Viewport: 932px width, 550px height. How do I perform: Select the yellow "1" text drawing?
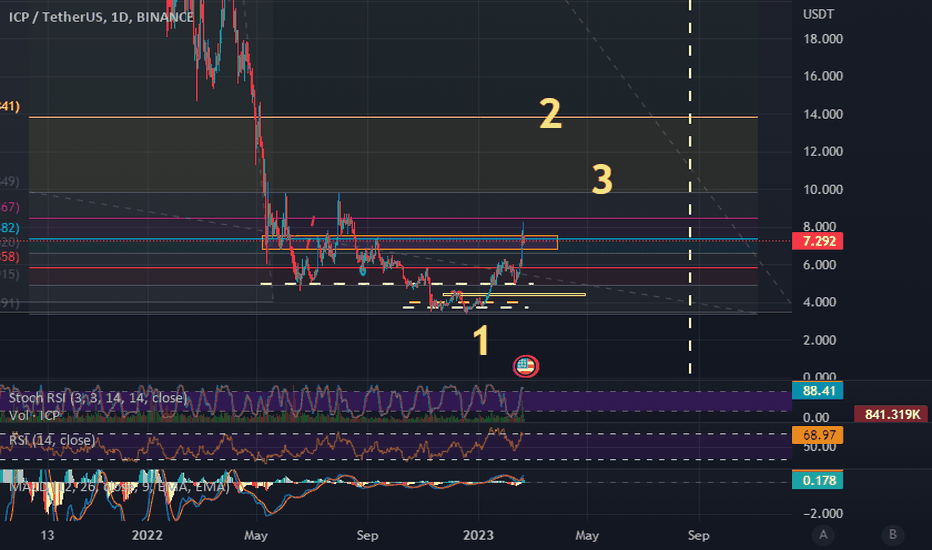pyautogui.click(x=480, y=341)
